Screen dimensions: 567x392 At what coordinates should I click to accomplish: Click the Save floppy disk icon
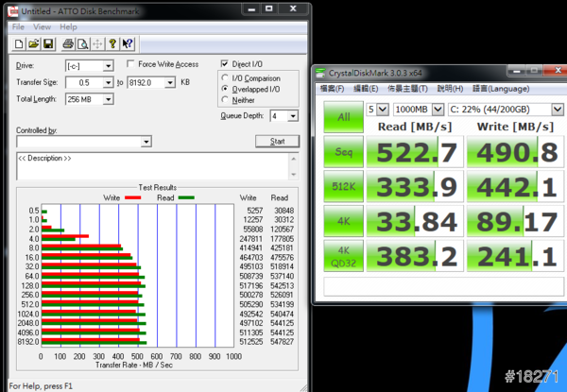48,43
